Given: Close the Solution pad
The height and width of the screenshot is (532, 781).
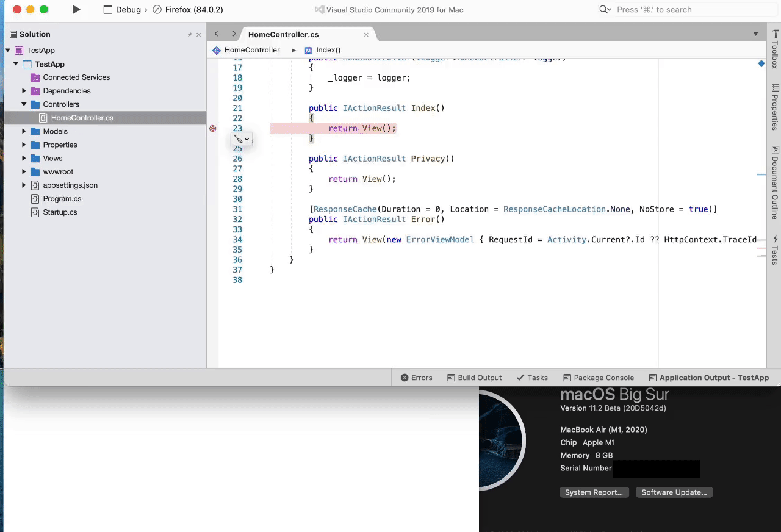Looking at the screenshot, I should pyautogui.click(x=198, y=35).
